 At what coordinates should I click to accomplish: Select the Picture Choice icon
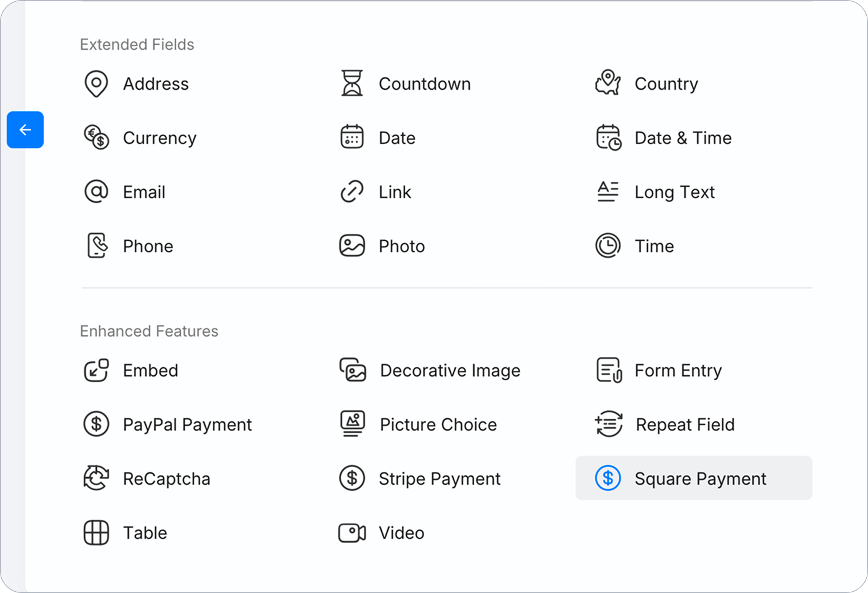[x=353, y=424]
